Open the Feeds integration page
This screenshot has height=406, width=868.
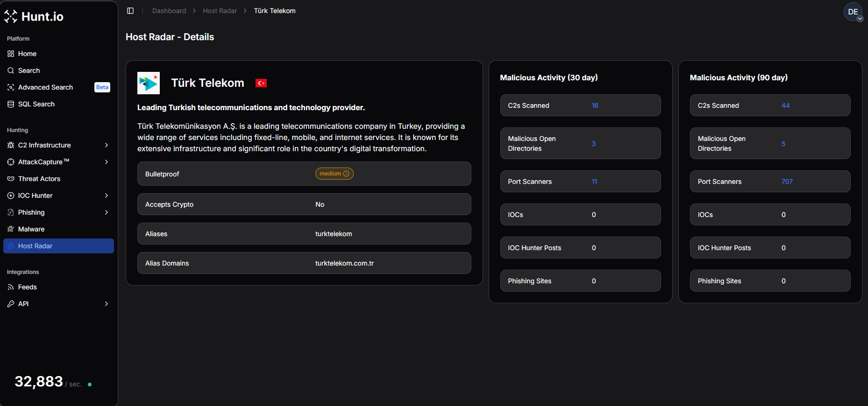pyautogui.click(x=58, y=287)
